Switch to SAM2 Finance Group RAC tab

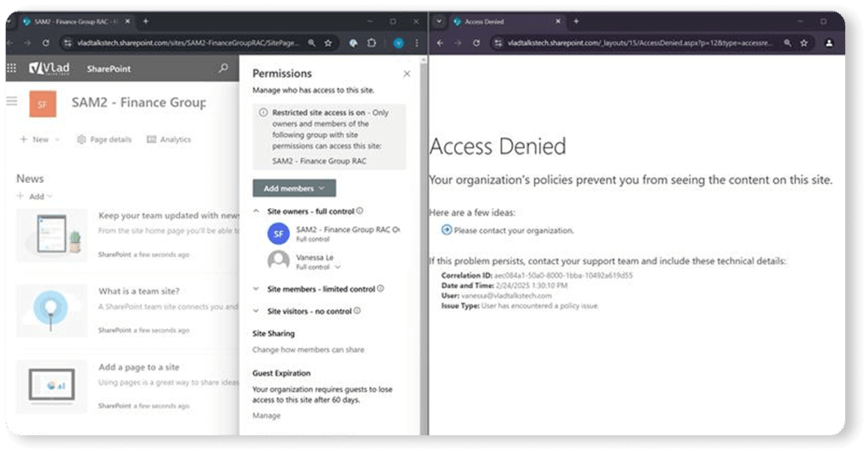point(75,21)
